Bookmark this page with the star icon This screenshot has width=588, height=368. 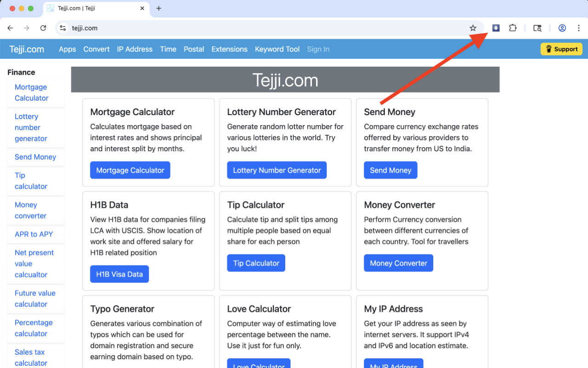click(473, 28)
